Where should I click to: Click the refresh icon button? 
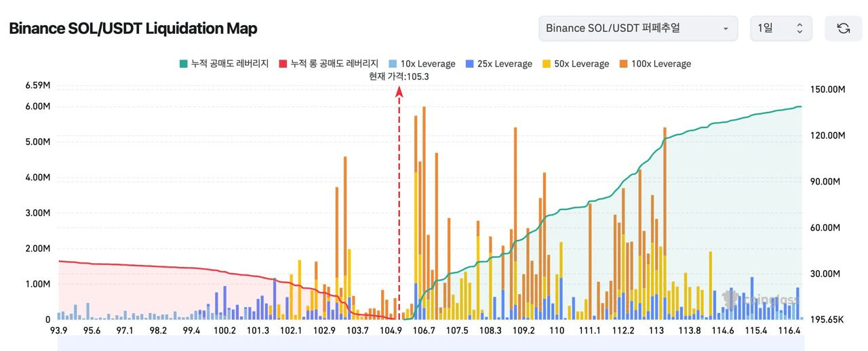[x=843, y=28]
